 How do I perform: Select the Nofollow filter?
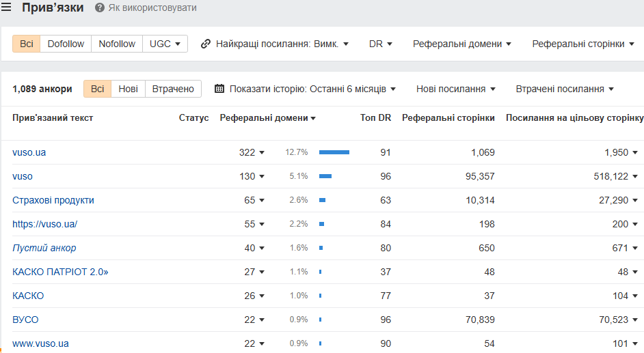tap(117, 44)
